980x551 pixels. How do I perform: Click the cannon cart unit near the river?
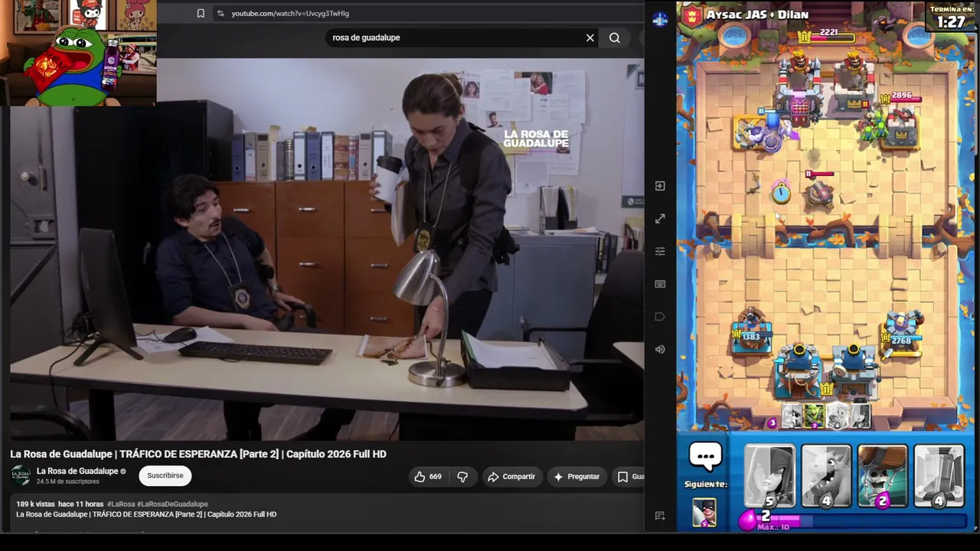[818, 195]
